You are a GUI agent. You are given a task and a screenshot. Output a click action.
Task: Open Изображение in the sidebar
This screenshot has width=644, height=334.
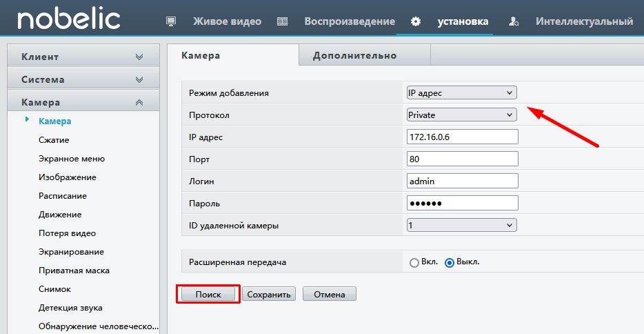click(68, 177)
